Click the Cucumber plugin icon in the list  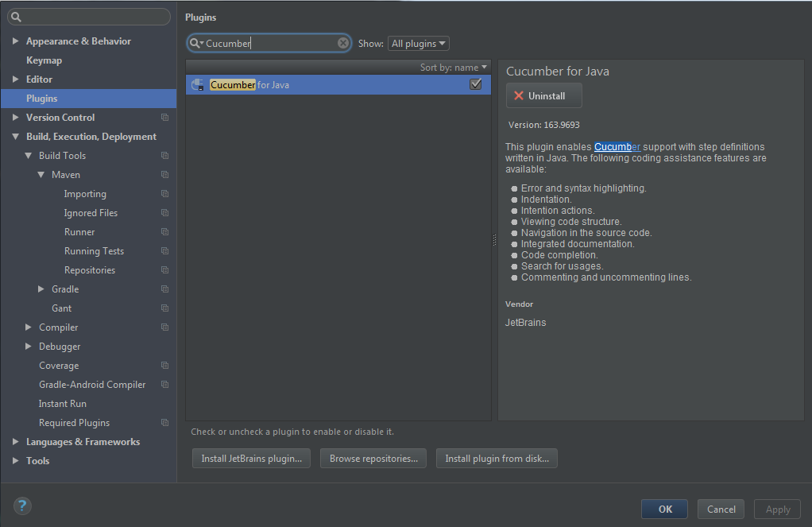(x=196, y=83)
